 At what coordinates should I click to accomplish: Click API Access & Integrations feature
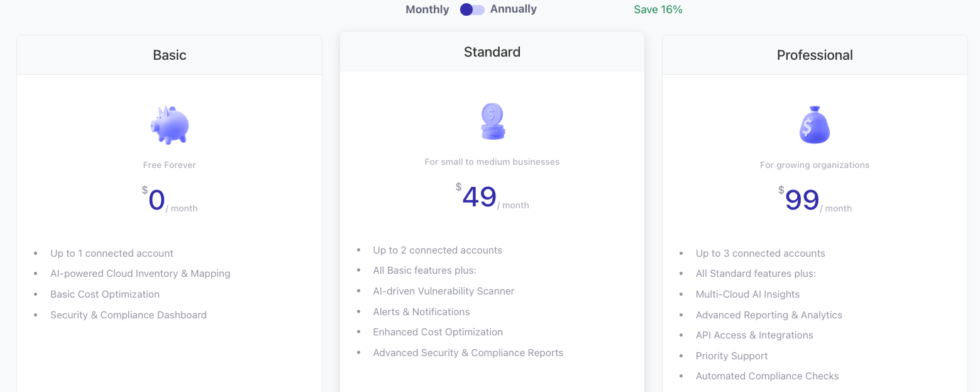[754, 335]
